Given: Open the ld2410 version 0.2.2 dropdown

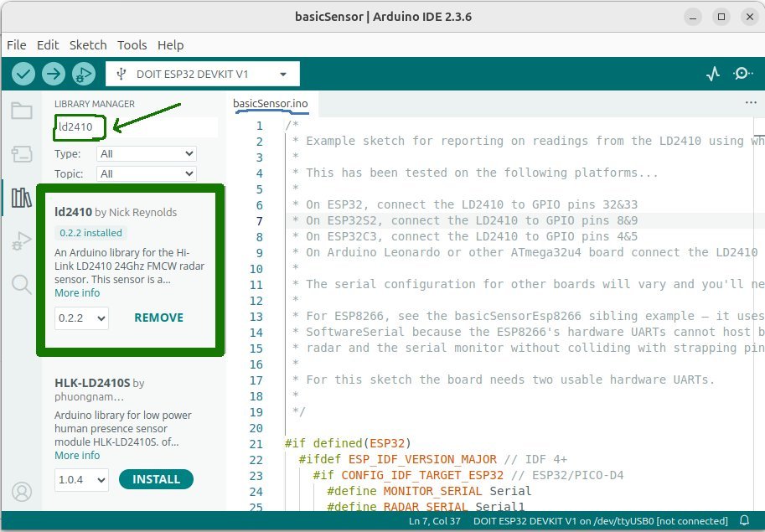Looking at the screenshot, I should coord(81,318).
